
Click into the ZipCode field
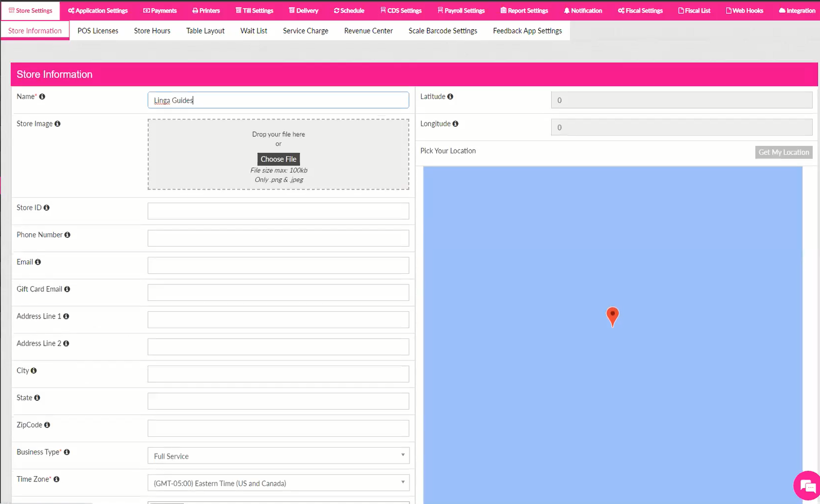(x=279, y=428)
